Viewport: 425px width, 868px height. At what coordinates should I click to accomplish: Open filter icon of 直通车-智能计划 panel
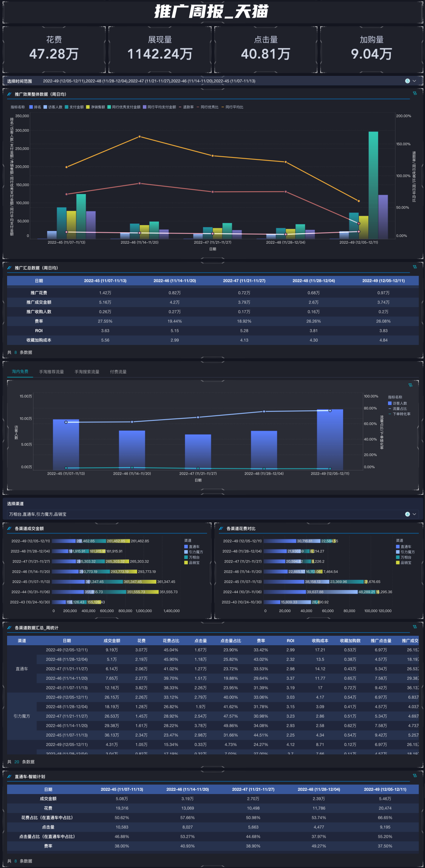(x=415, y=775)
